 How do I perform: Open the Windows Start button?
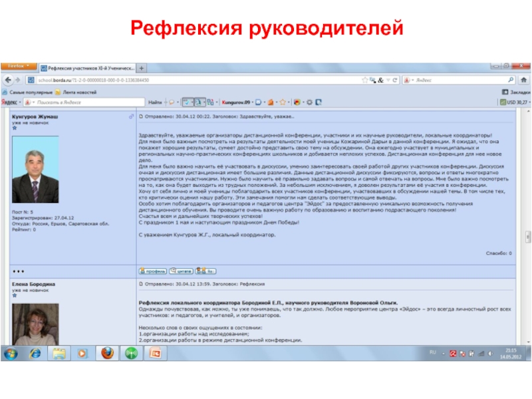point(11,354)
